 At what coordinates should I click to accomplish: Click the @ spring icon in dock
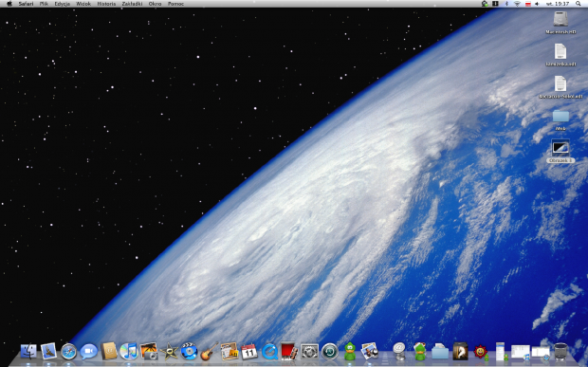click(x=400, y=352)
